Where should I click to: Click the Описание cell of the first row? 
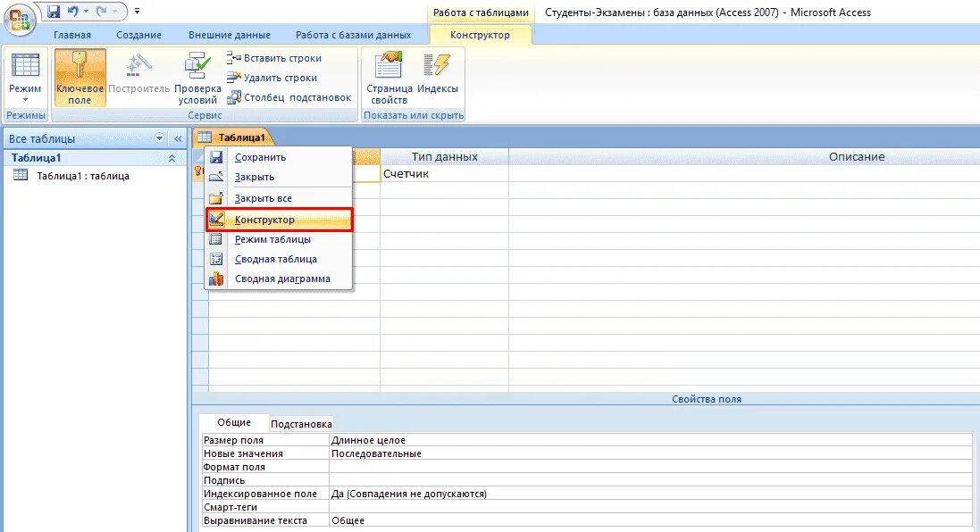(x=744, y=173)
